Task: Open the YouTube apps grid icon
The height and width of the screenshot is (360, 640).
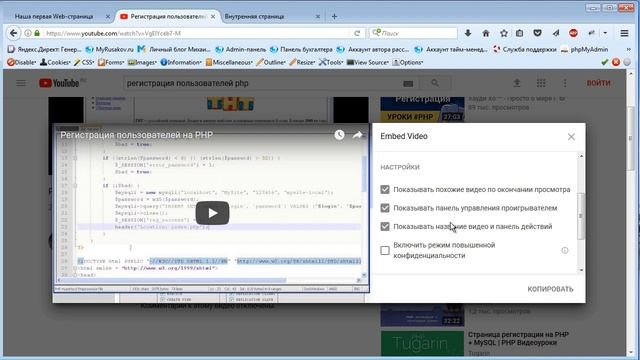Action: (x=541, y=83)
